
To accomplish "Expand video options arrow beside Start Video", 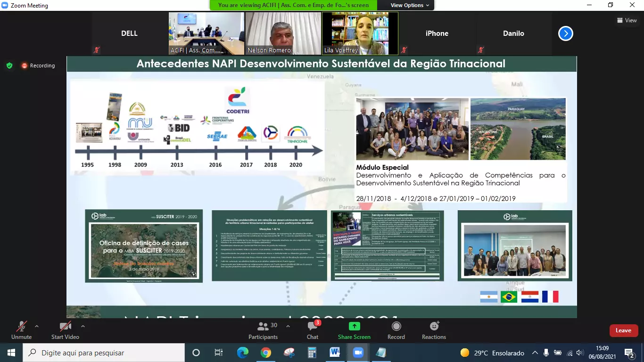I will tap(83, 326).
